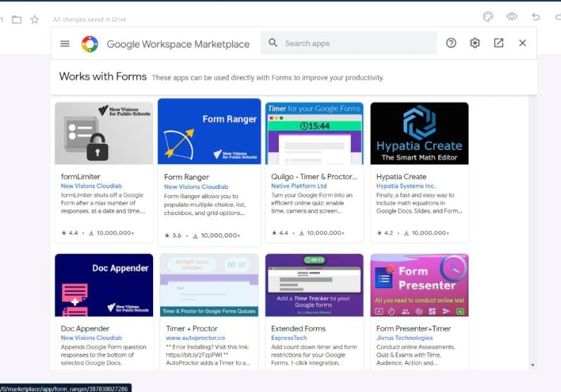Open Jivrus Technologies developer link
Viewport: 561px width, 392px height.
pos(404,338)
